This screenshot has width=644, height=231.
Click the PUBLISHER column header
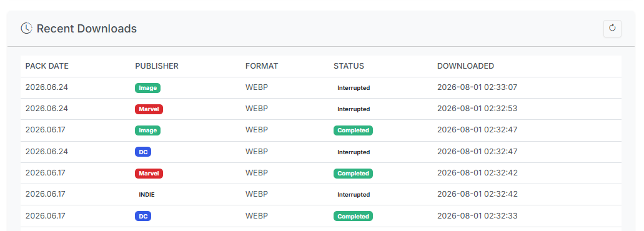[x=157, y=66]
